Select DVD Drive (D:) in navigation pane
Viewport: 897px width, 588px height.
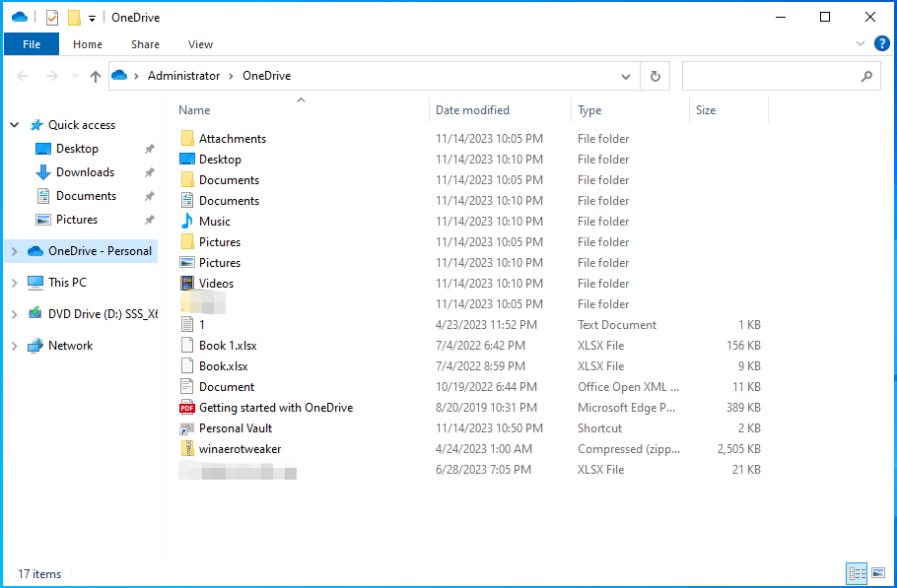(103, 314)
